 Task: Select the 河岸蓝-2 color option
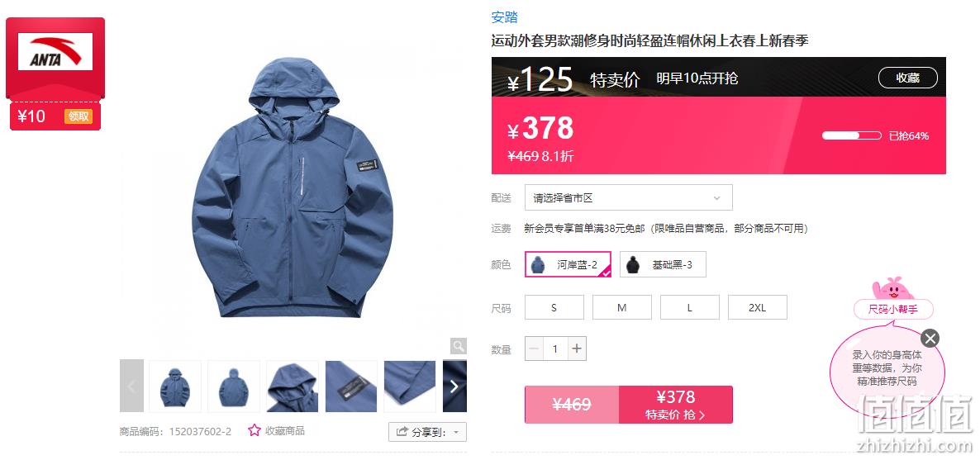point(568,264)
